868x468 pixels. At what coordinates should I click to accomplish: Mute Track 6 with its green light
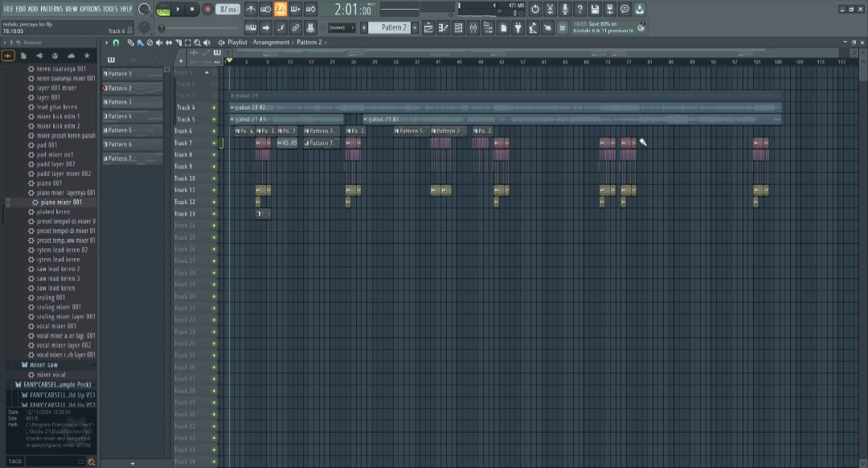click(215, 131)
